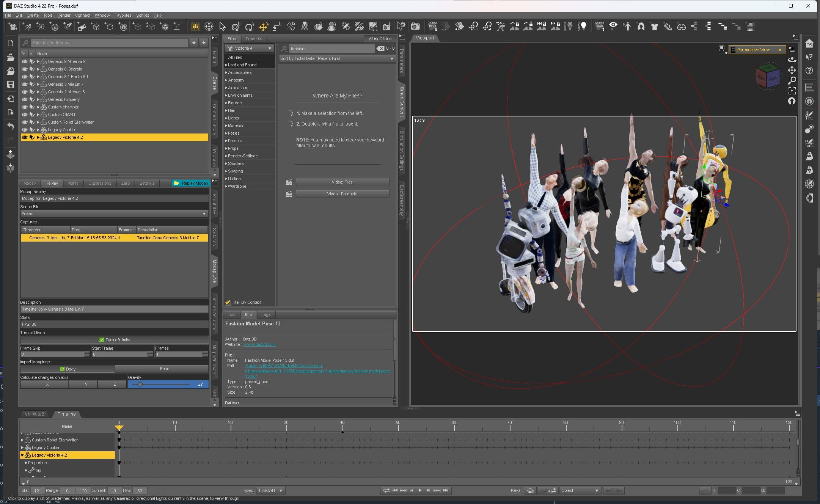This screenshot has height=504, width=820.
Task: Click the glasses accessories filter icon
Action: pyautogui.click(x=682, y=27)
